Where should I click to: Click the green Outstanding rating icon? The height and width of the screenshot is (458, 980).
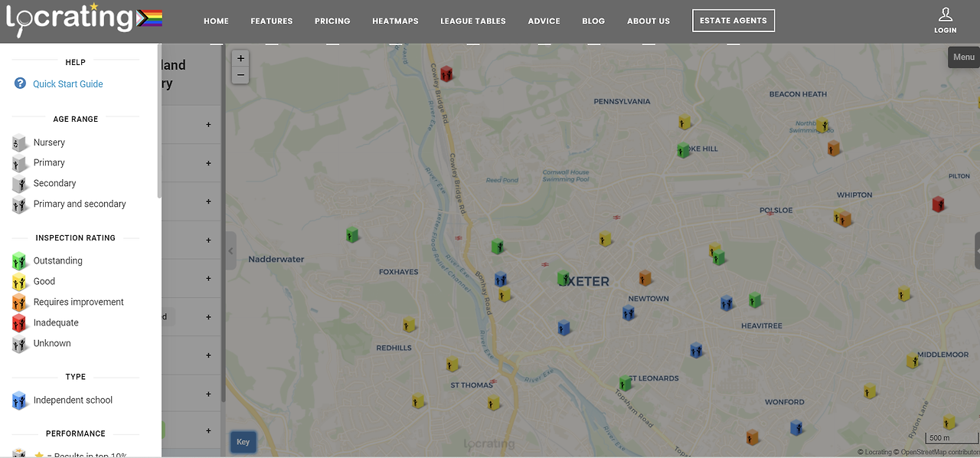[20, 260]
